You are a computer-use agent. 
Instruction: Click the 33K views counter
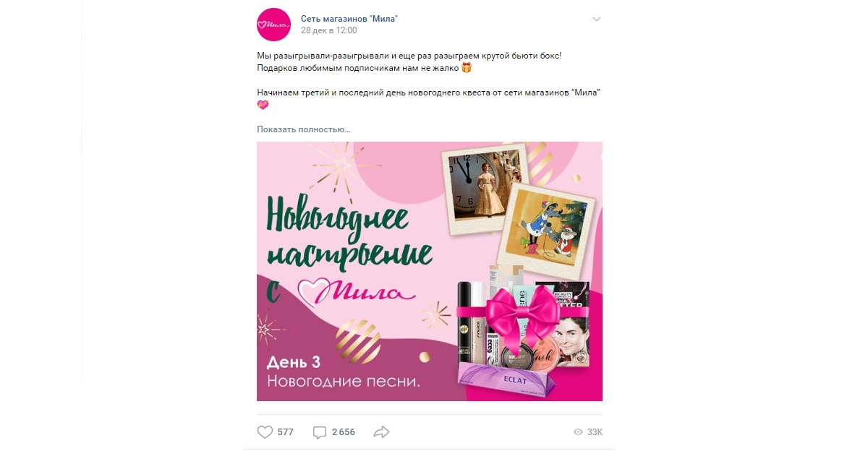click(595, 432)
